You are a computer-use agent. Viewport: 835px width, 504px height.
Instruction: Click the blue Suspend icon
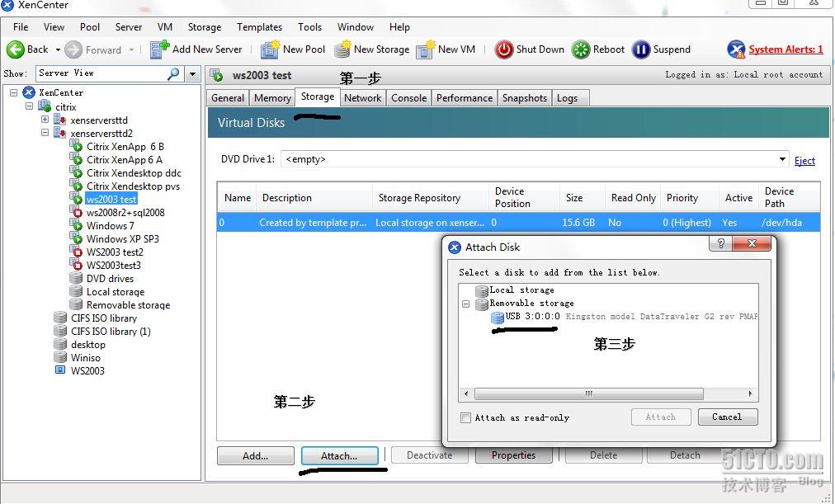click(640, 49)
